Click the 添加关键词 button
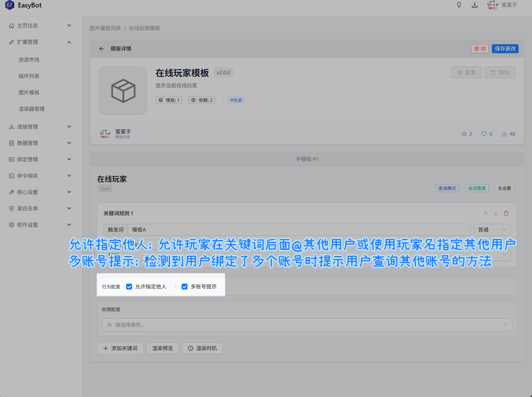Viewport: 532px width, 397px height. tap(120, 348)
